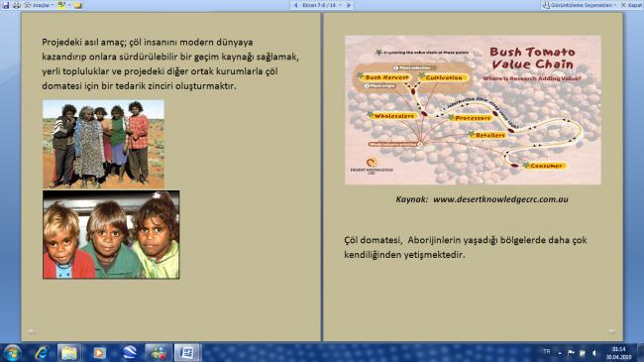Open the Araçlar tools dropdown menu
This screenshot has width=644, height=362.
39,5
